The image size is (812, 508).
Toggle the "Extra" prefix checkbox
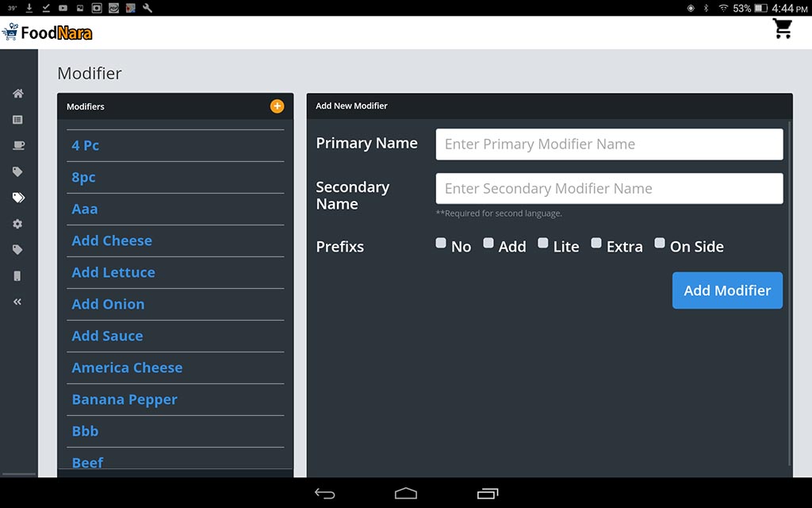[x=596, y=244]
